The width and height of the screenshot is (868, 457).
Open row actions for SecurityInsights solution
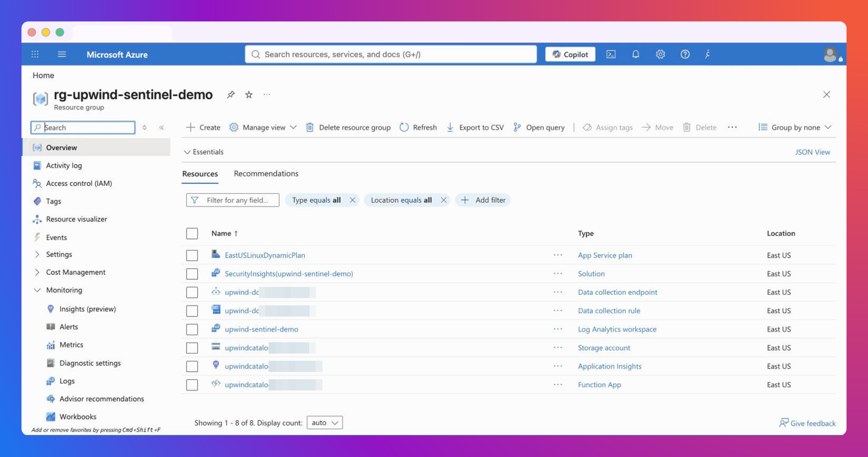[558, 274]
